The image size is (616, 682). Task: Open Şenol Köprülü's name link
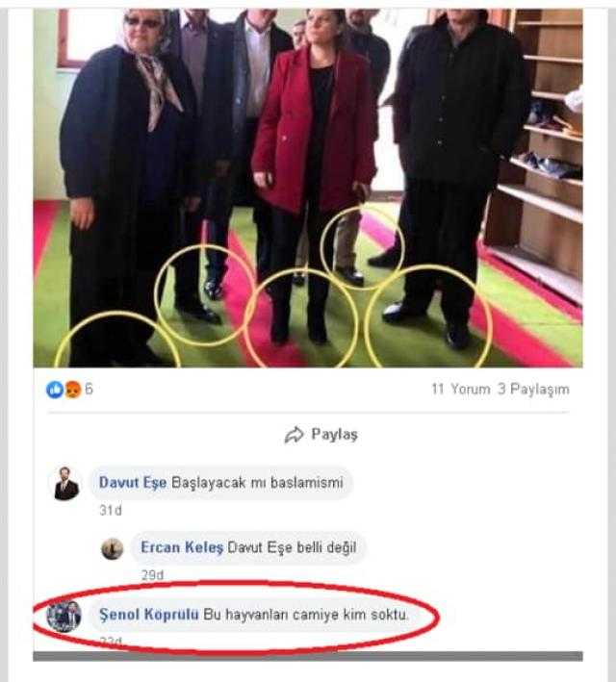(149, 614)
